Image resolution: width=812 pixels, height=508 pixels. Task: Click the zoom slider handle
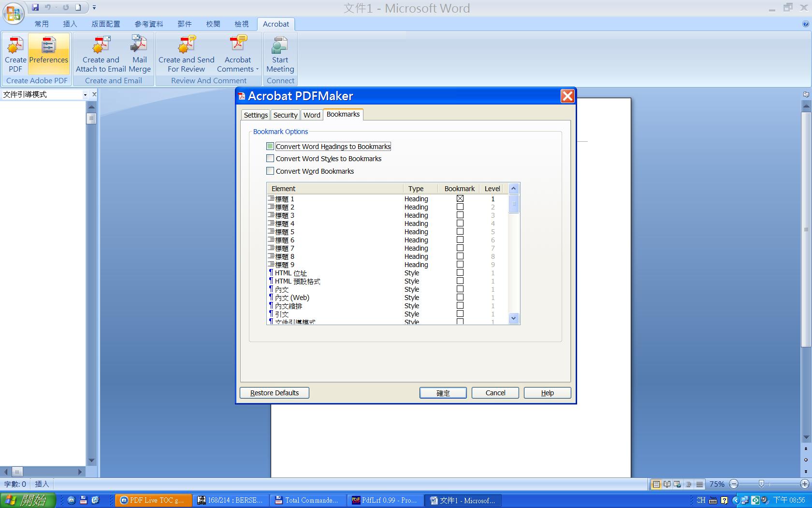tap(761, 484)
